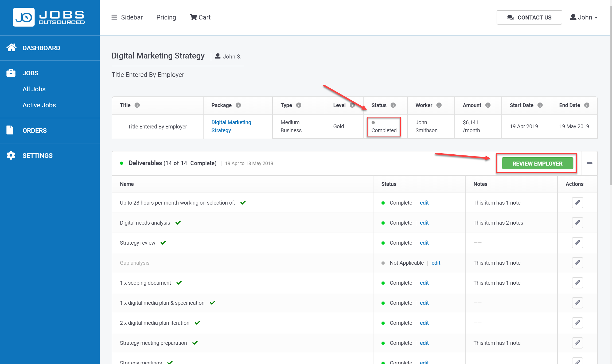This screenshot has width=612, height=364.
Task: Collapse the Deliverables panel with minus button
Action: [589, 163]
